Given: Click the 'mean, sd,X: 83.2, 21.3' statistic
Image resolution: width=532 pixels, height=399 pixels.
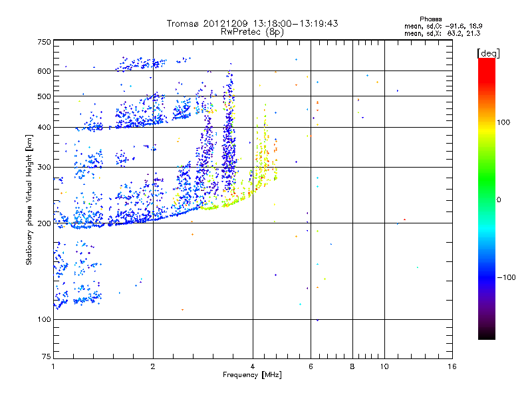Looking at the screenshot, I should click(x=442, y=33).
